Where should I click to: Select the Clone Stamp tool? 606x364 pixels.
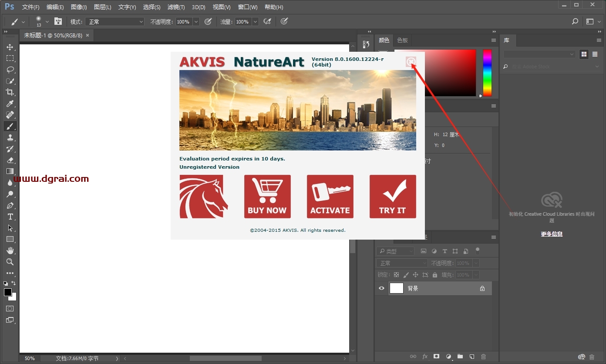[x=10, y=137]
